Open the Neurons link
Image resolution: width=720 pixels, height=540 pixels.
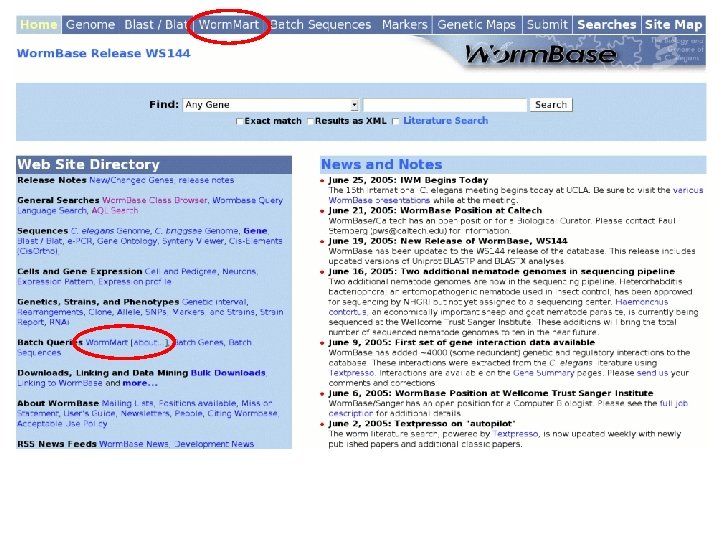pos(239,271)
